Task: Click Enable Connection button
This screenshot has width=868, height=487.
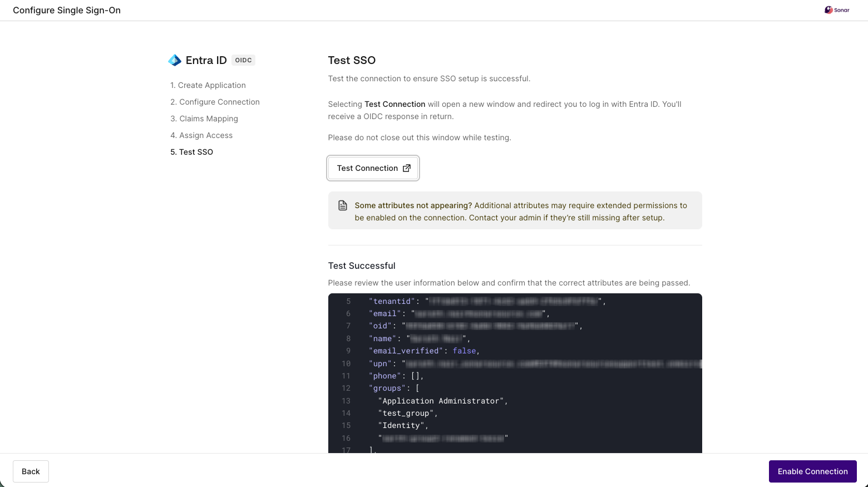Action: coord(812,471)
